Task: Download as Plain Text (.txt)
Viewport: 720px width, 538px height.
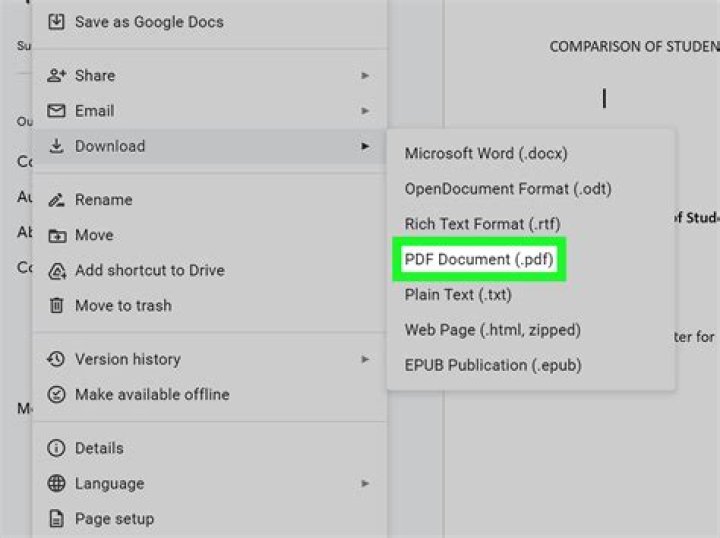Action: tap(458, 295)
